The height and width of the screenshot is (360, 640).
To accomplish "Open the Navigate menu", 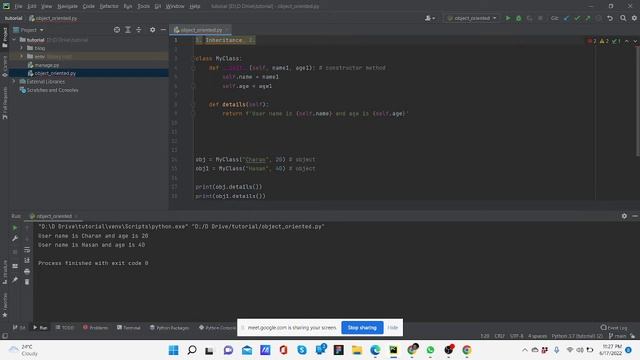I will (x=67, y=6).
